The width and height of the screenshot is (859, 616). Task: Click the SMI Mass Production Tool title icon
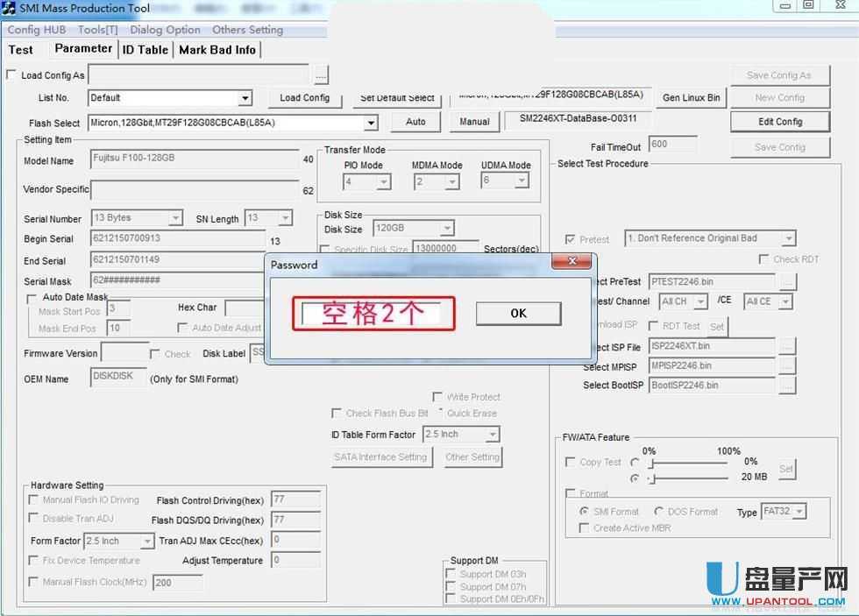8,8
